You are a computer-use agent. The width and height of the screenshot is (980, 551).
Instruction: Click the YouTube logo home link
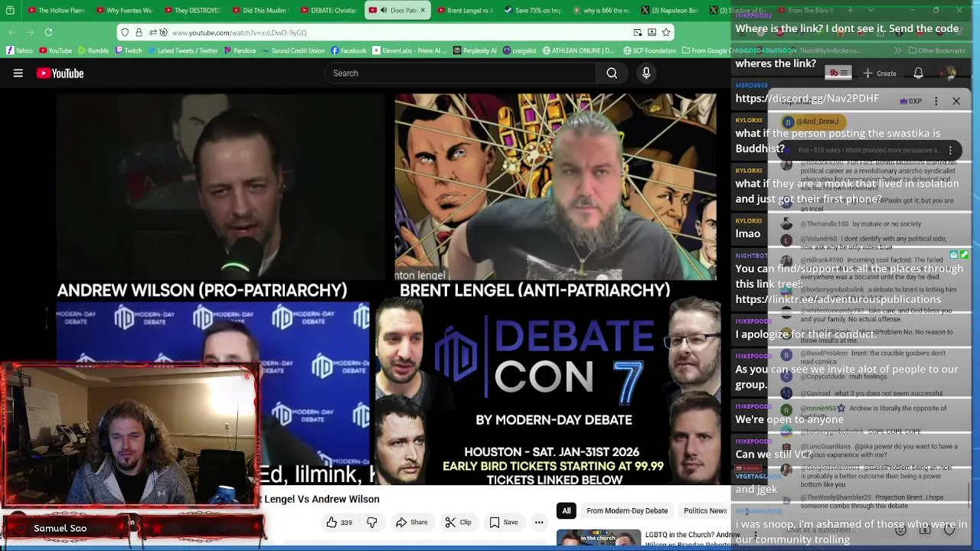click(60, 73)
